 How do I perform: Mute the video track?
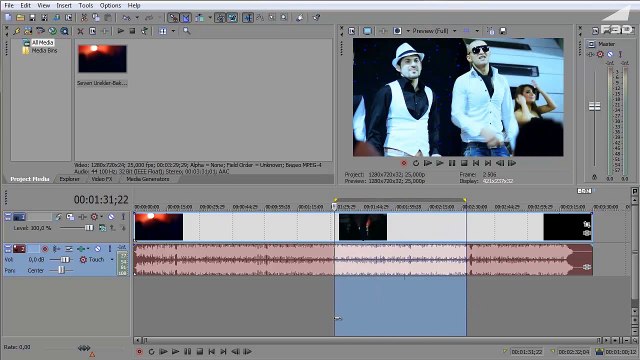[111, 217]
